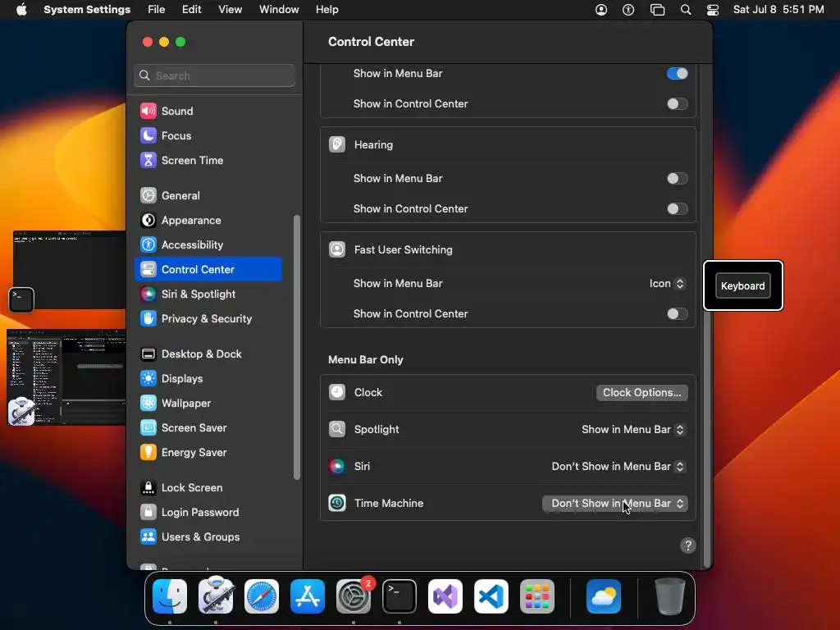Click Clock Options button
The image size is (840, 630).
(641, 393)
